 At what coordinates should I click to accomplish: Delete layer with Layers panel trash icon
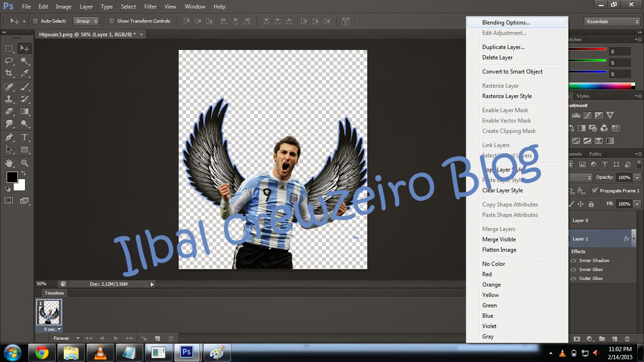627,338
